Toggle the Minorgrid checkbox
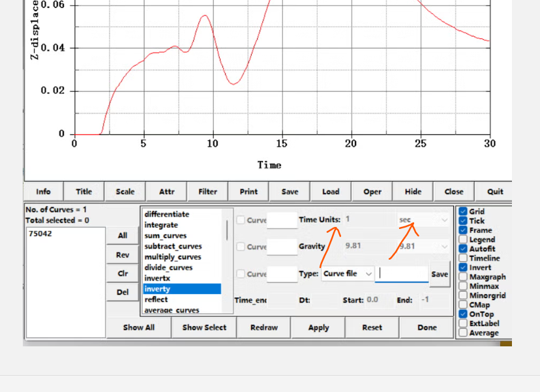 (x=463, y=295)
